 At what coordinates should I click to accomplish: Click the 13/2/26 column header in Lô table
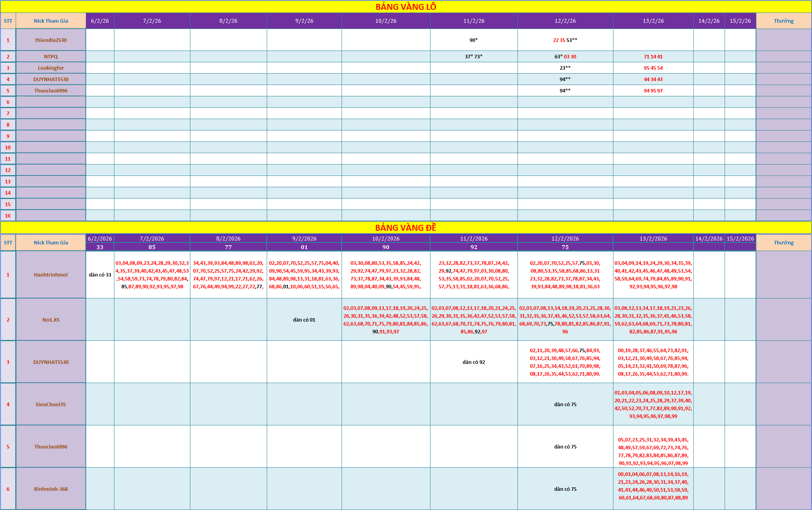coord(653,21)
